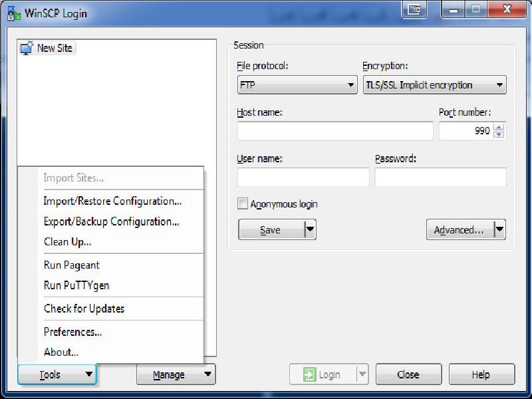Decrease port number with down spinner
532x399 pixels.
click(x=499, y=134)
